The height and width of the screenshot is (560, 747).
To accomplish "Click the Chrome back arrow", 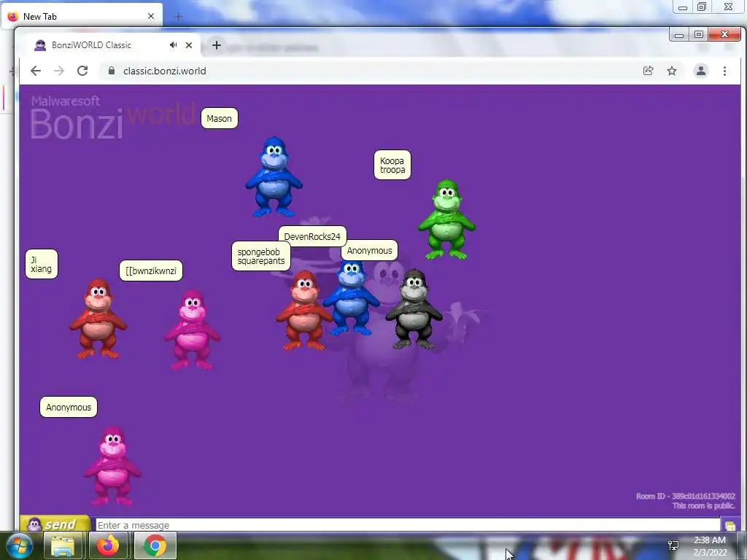I will (x=36, y=71).
